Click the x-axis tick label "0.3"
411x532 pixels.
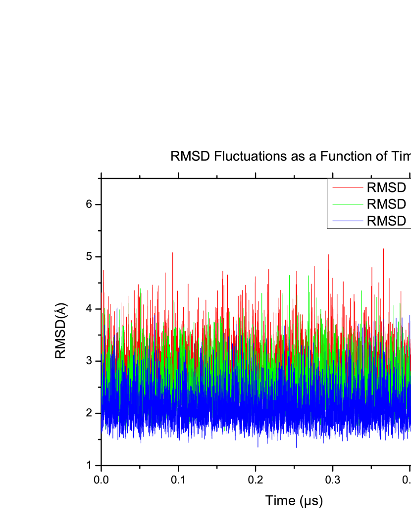[333, 480]
